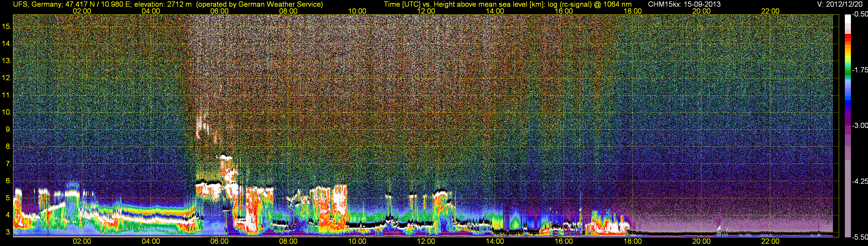Select '22:00' on the top time axis
Image resolution: width=868 pixels, height=246 pixels.
[x=770, y=11]
